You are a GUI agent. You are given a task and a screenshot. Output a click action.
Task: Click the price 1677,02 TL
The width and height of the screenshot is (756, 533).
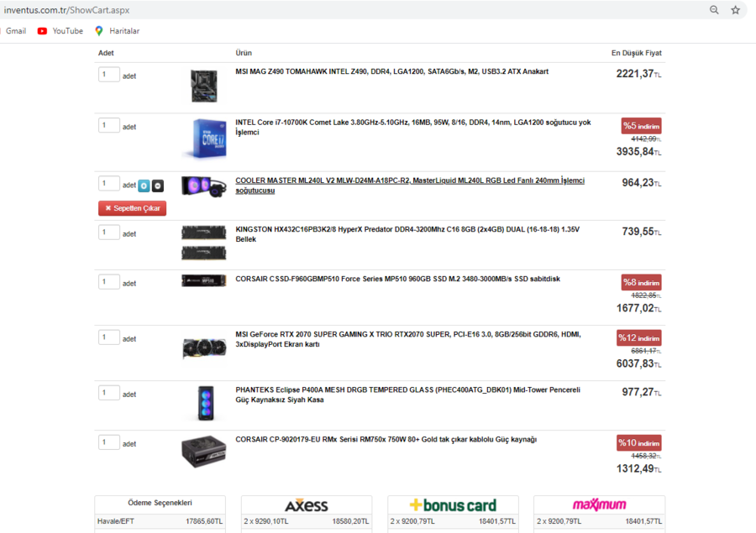click(639, 308)
